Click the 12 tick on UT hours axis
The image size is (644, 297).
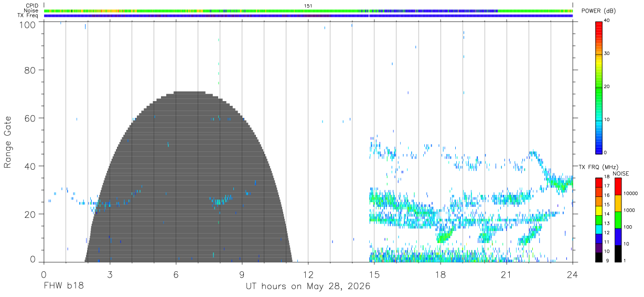pos(308,274)
